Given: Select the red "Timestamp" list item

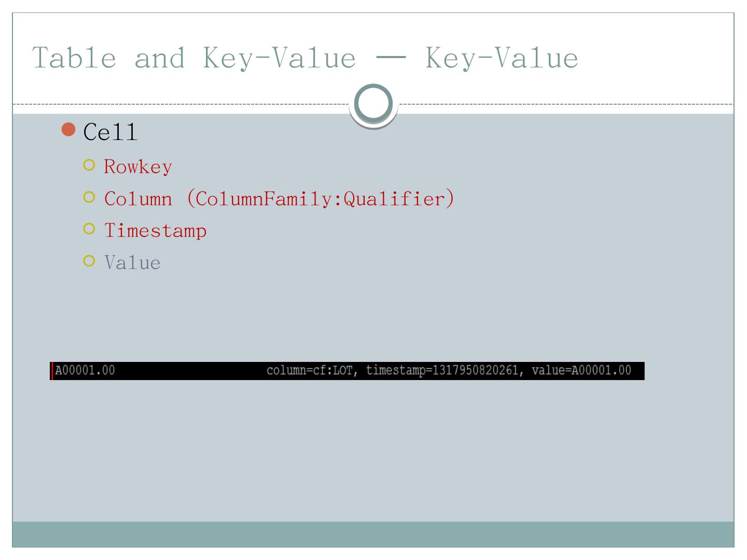Looking at the screenshot, I should click(x=155, y=231).
